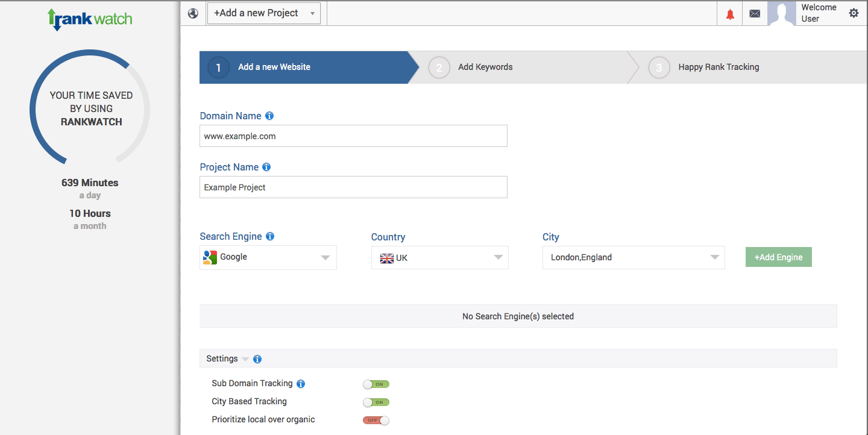Click the Welcome User text

click(819, 13)
